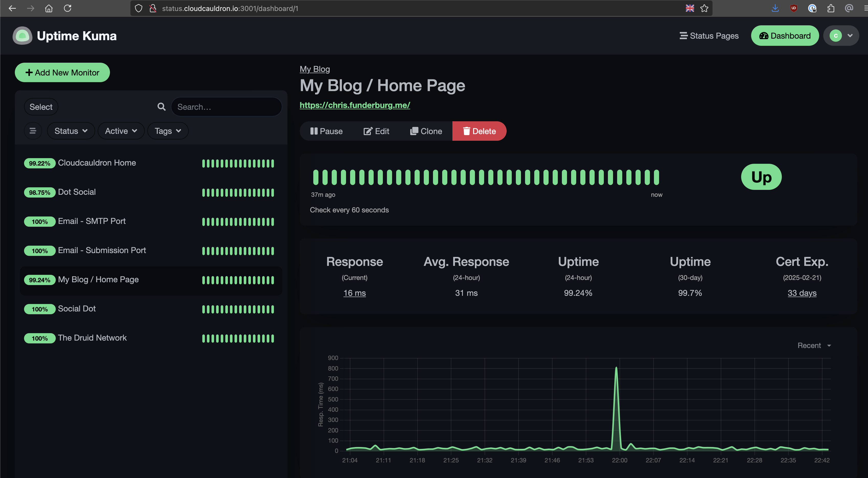The height and width of the screenshot is (478, 868).
Task: Click the browser forward arrow
Action: pyautogui.click(x=31, y=8)
